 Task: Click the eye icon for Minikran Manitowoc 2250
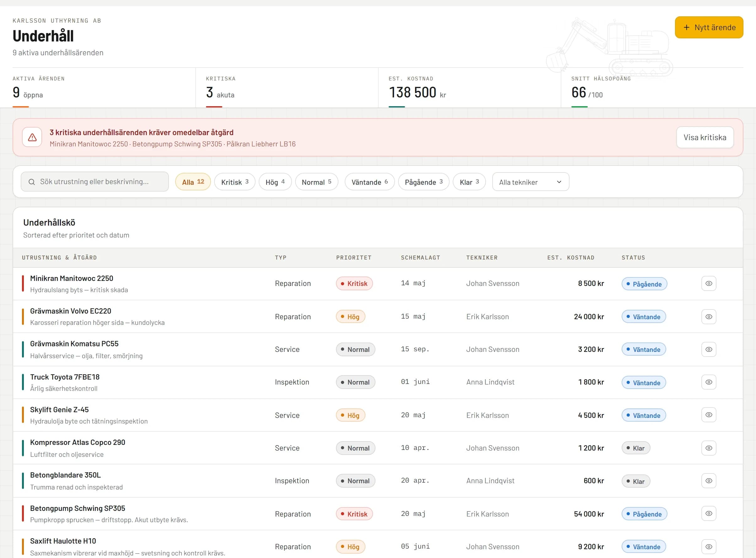(x=708, y=283)
